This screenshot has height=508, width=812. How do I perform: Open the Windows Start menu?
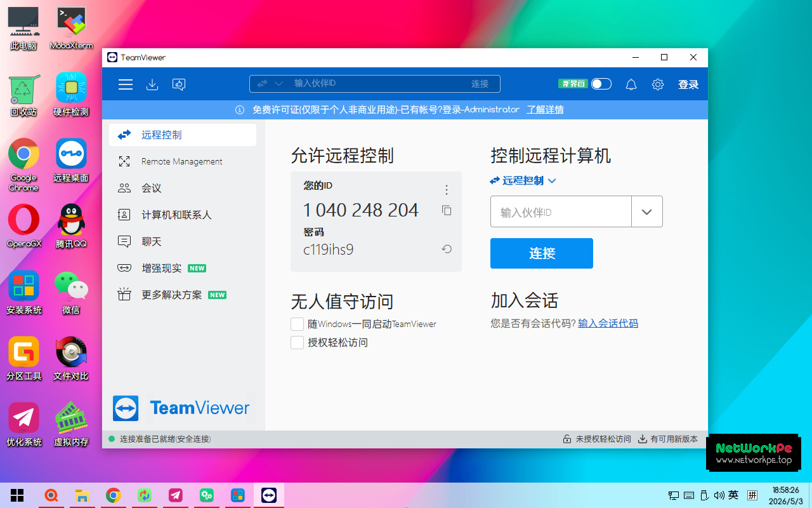pyautogui.click(x=17, y=495)
